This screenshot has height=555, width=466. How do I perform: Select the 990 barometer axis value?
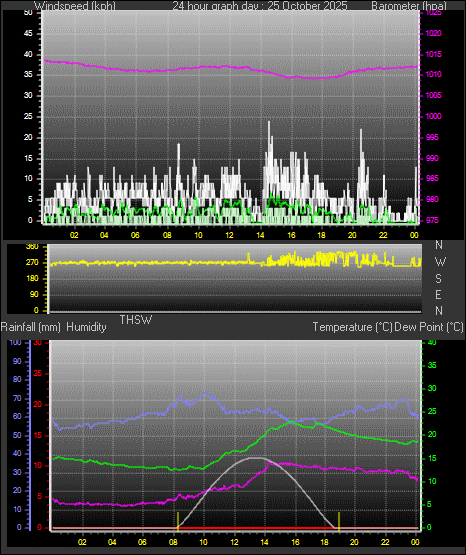432,158
